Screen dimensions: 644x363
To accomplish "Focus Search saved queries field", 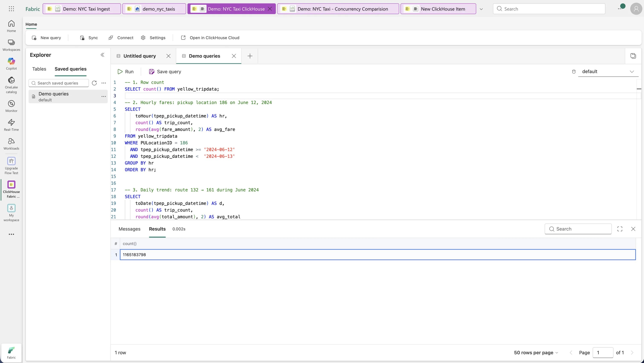I will click(x=59, y=83).
